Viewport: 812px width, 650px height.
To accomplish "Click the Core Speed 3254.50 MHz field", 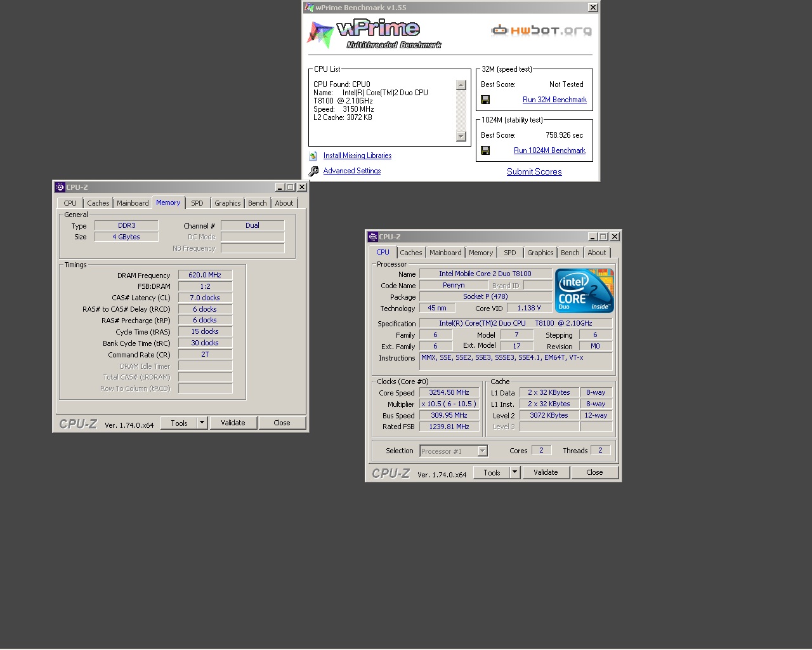I will 449,392.
